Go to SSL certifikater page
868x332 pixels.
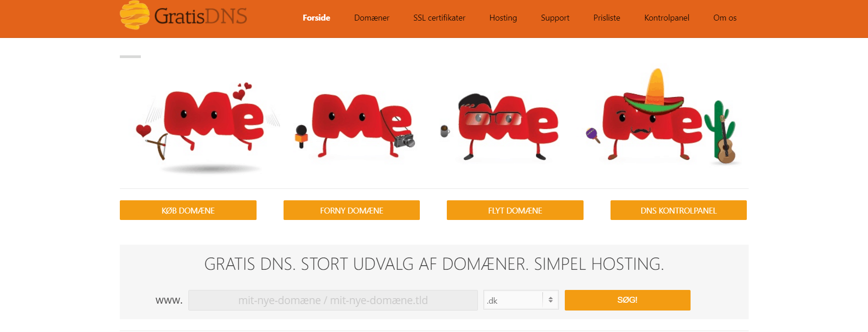coord(439,18)
